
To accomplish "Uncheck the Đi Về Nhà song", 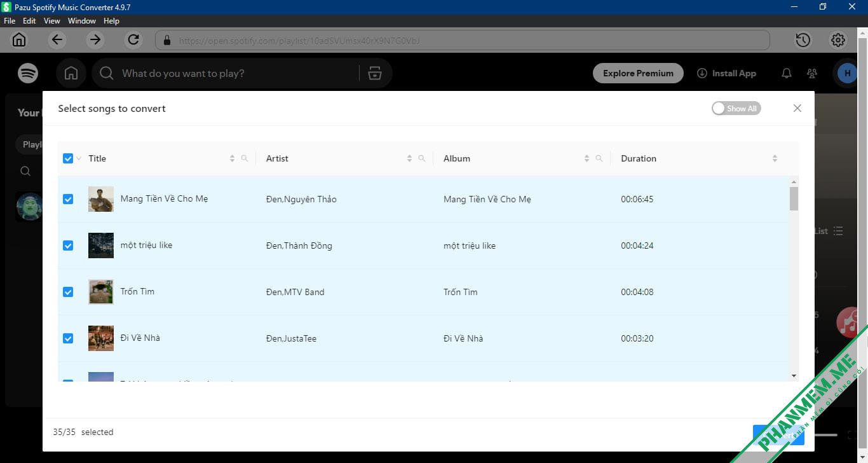I will click(x=68, y=338).
